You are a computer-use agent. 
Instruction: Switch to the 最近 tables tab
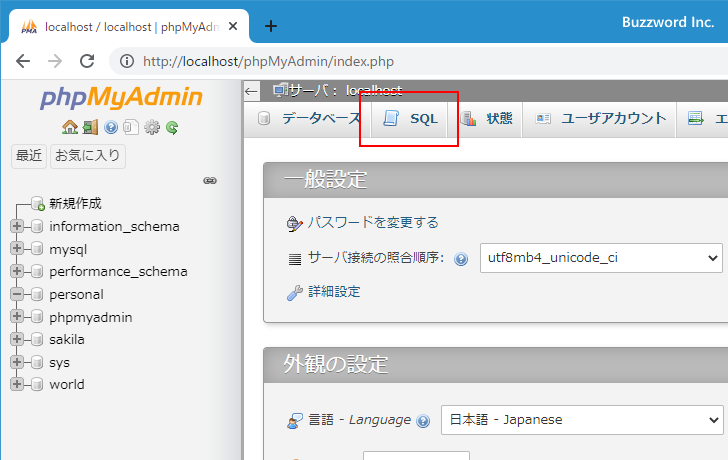click(x=29, y=155)
